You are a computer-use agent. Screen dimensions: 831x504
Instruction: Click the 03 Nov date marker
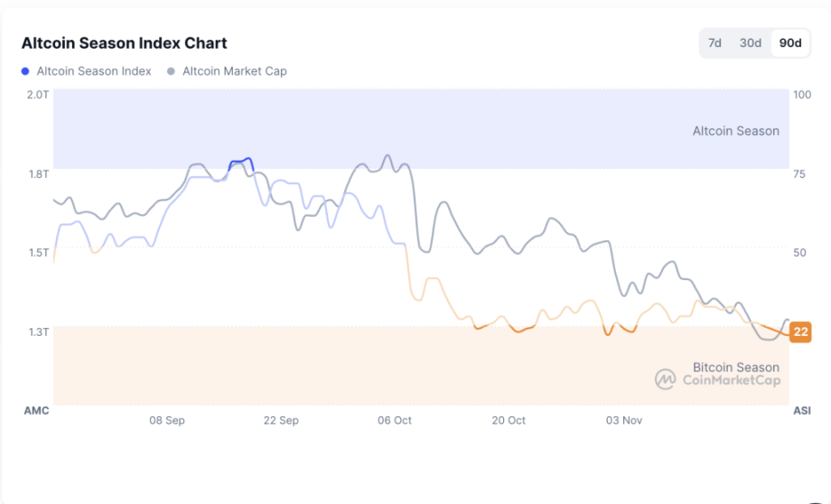pyautogui.click(x=623, y=420)
